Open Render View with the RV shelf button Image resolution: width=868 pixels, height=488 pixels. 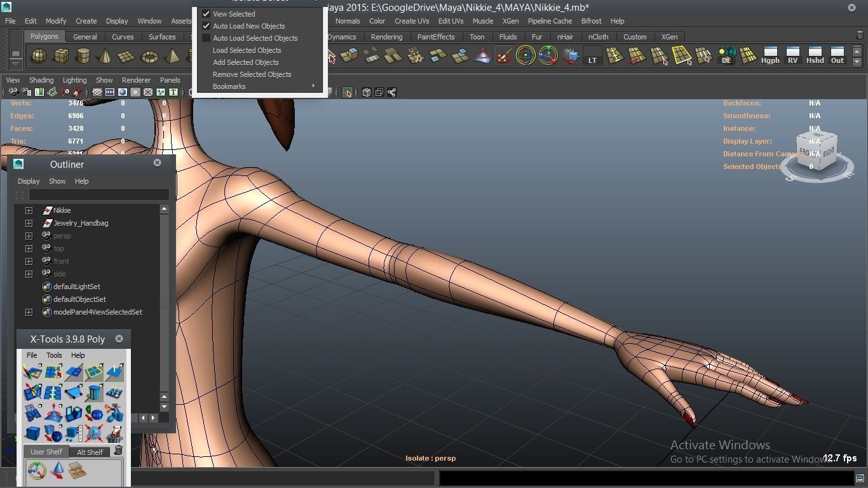792,56
